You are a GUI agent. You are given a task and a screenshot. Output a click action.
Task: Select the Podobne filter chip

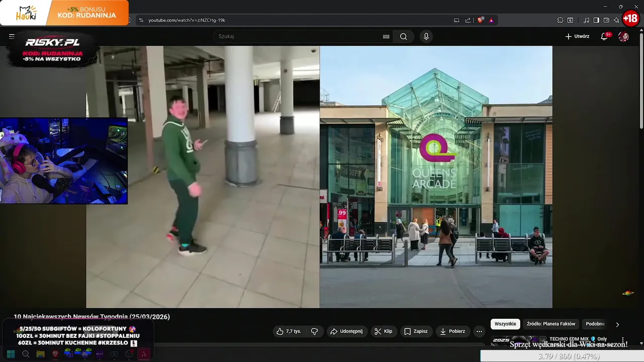595,324
